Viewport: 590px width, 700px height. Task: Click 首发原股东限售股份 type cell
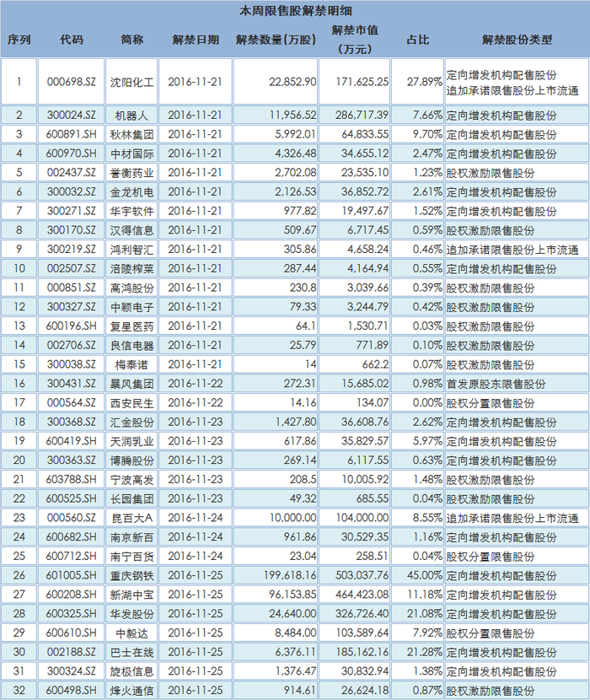pos(496,385)
